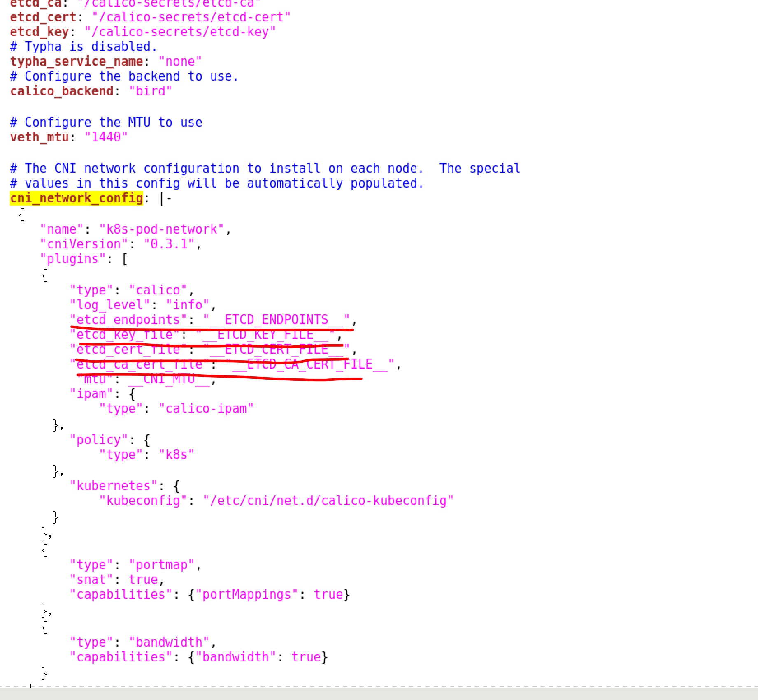Screen dimensions: 758x700
Task: Select the "portmap" type value
Action: (162, 565)
